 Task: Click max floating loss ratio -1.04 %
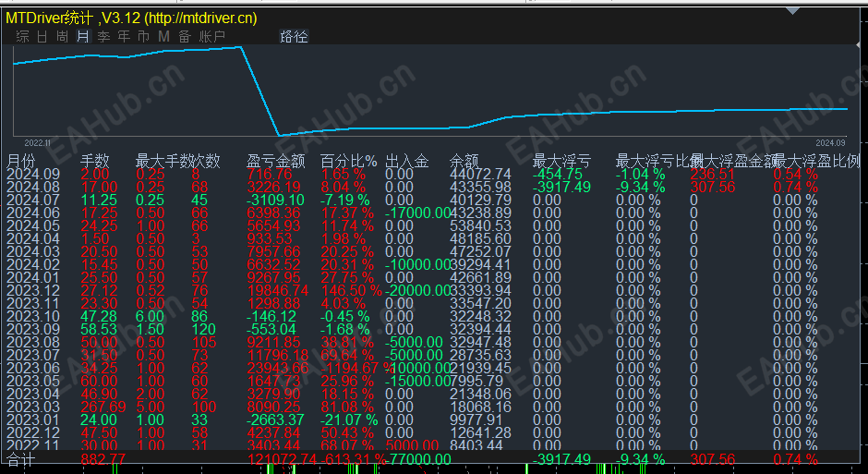pos(641,175)
